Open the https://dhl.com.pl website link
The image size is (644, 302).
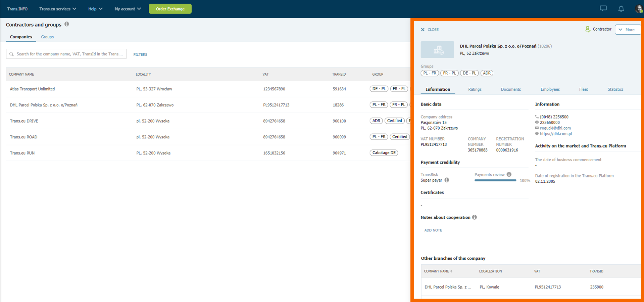coord(556,134)
